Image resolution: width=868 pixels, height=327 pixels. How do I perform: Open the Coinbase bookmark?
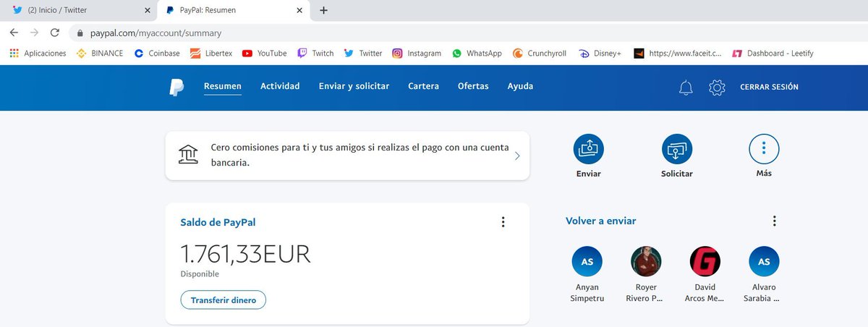point(157,53)
